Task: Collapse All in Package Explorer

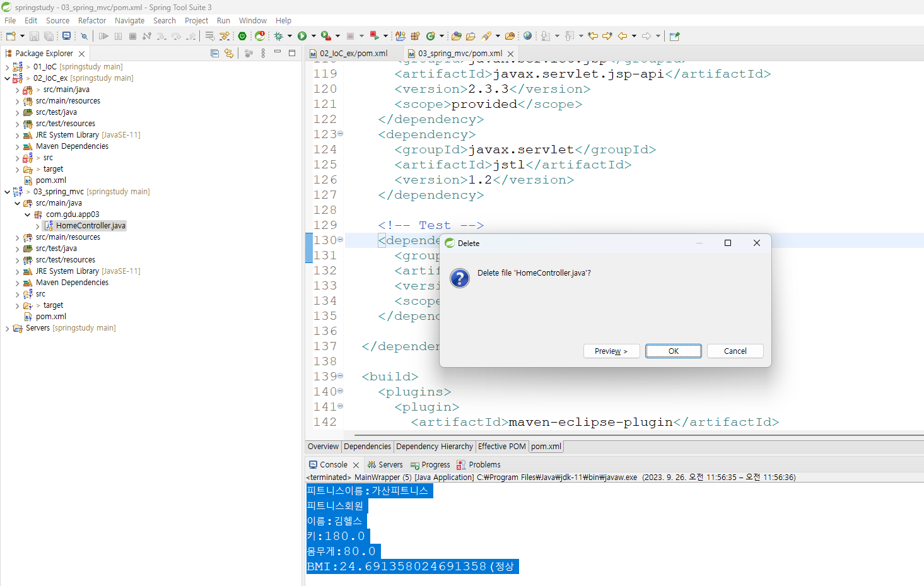Action: click(x=214, y=54)
